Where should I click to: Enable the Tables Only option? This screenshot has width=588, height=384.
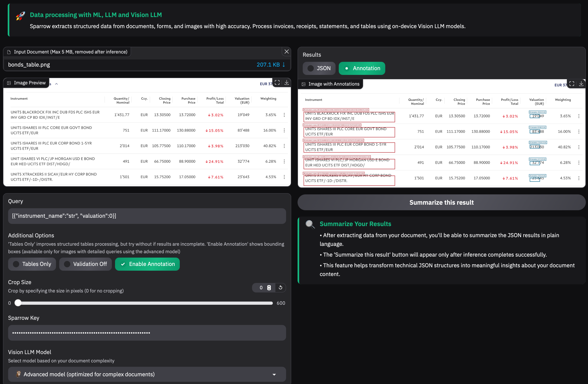click(32, 264)
